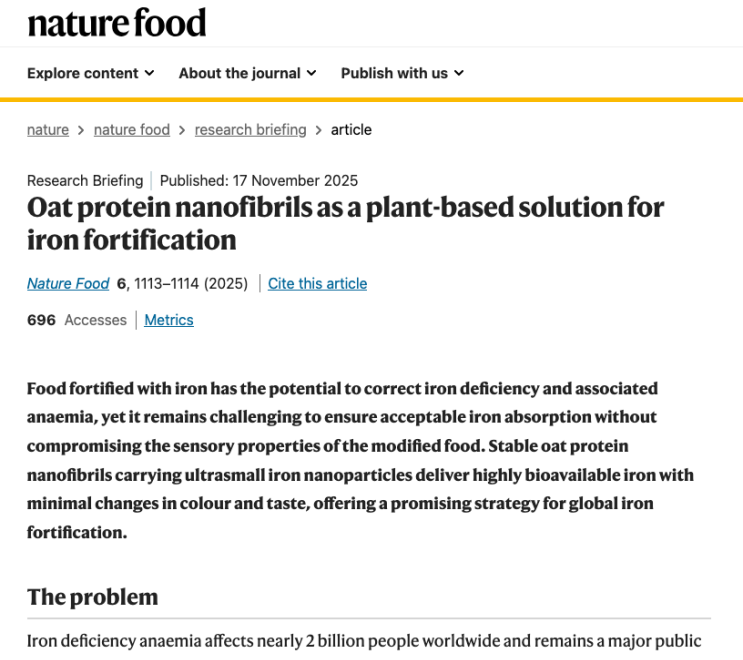Image resolution: width=743 pixels, height=660 pixels.
Task: Navigate to research briefing breadcrumb
Action: (x=251, y=130)
